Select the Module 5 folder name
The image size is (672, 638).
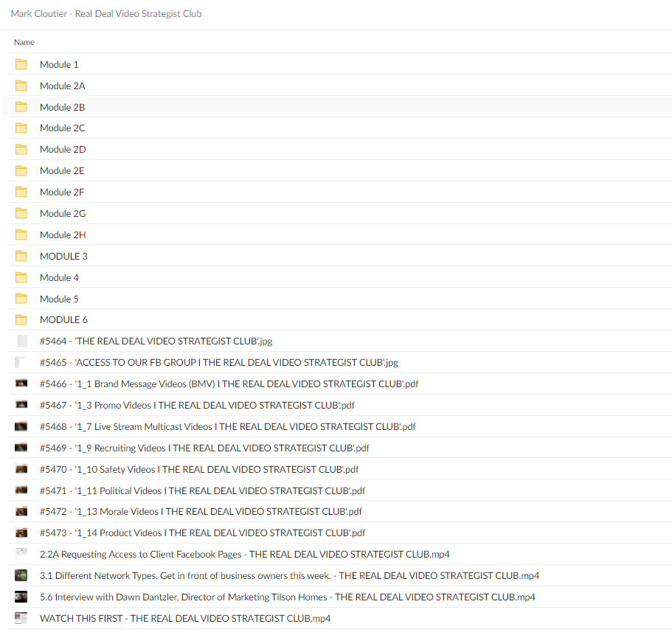59,299
